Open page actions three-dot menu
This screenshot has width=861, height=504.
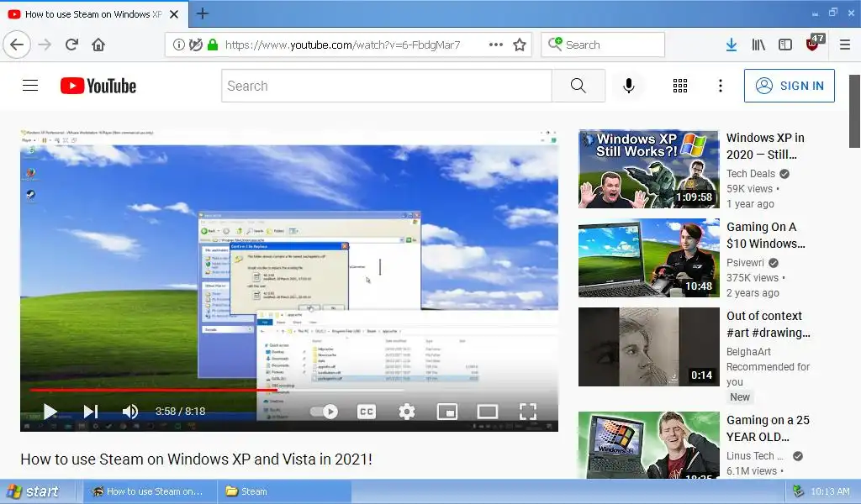pyautogui.click(x=496, y=45)
